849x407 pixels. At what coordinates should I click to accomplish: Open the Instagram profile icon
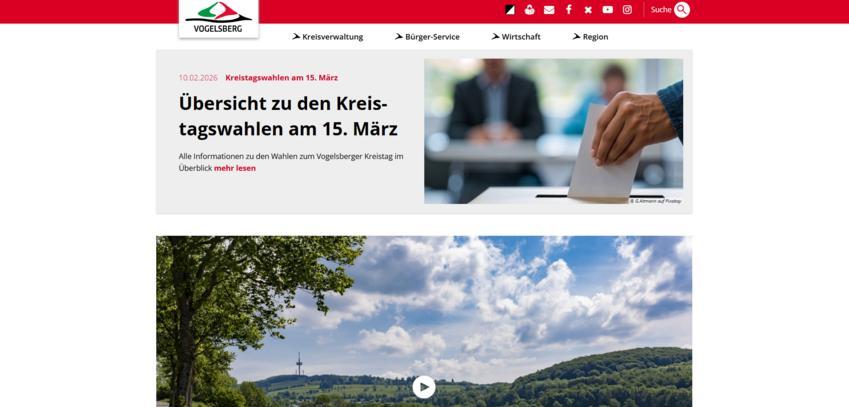[627, 10]
